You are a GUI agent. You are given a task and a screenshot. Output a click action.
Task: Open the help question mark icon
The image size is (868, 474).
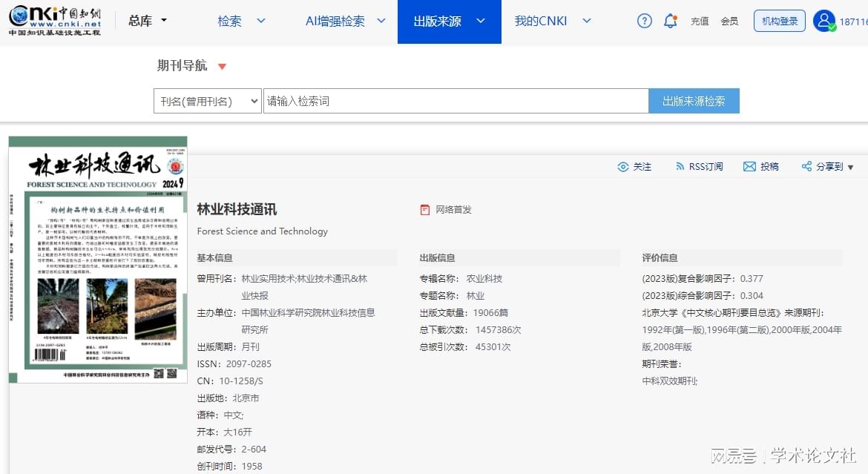[645, 21]
